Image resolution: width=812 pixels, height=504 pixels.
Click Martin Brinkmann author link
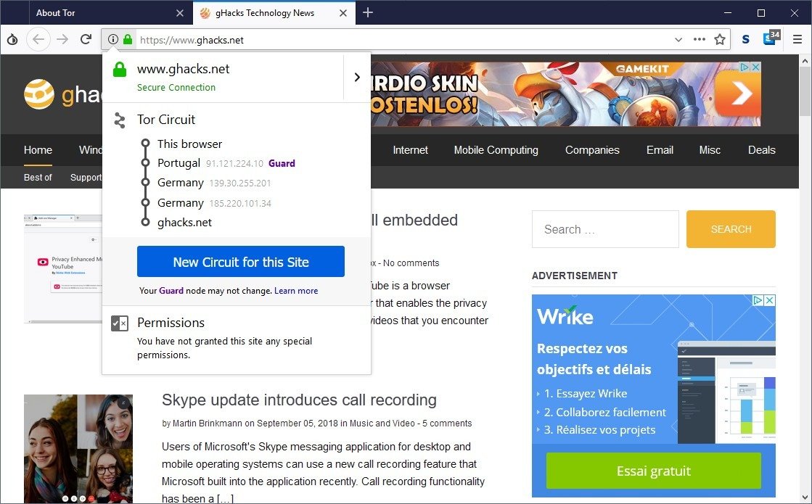point(207,424)
